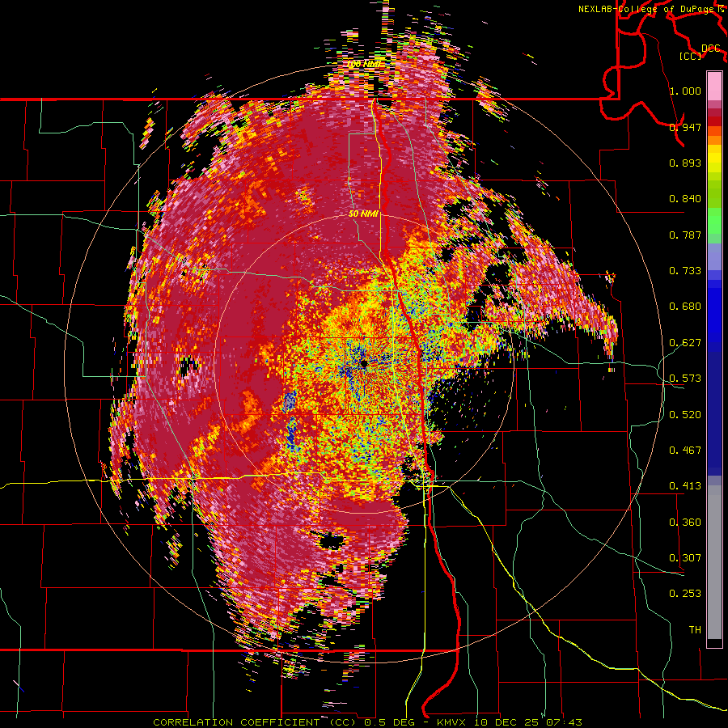Click the KMVX station identifier
This screenshot has width=728, height=728.
(x=450, y=722)
